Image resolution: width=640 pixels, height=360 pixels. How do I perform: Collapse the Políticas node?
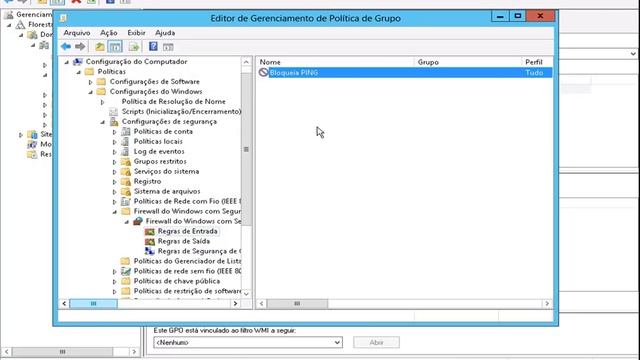79,72
